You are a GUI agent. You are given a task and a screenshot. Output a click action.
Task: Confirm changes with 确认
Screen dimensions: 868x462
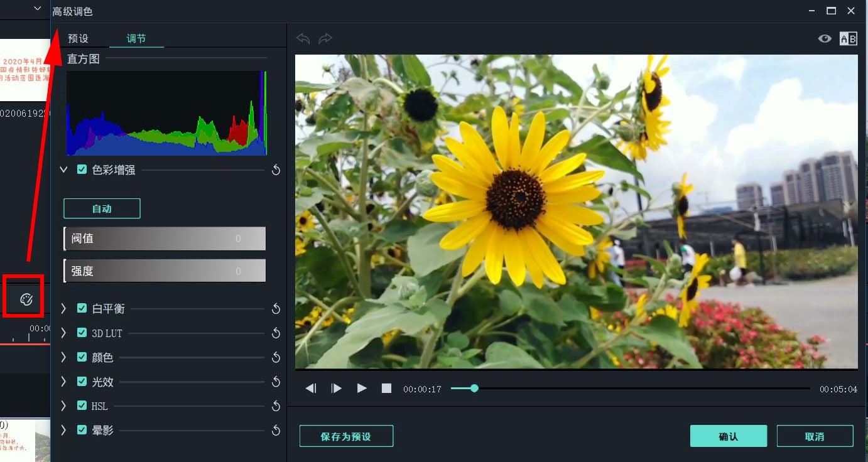tap(729, 436)
